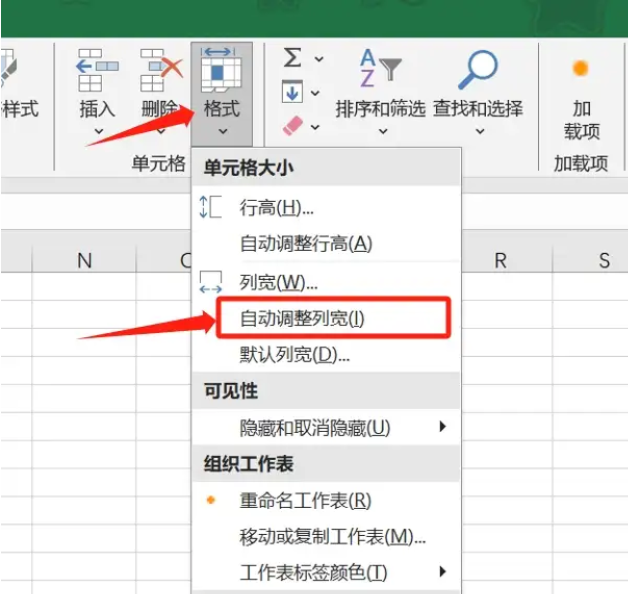Click the 单元格 group label
Screen dimensions: 628x594
(x=159, y=164)
